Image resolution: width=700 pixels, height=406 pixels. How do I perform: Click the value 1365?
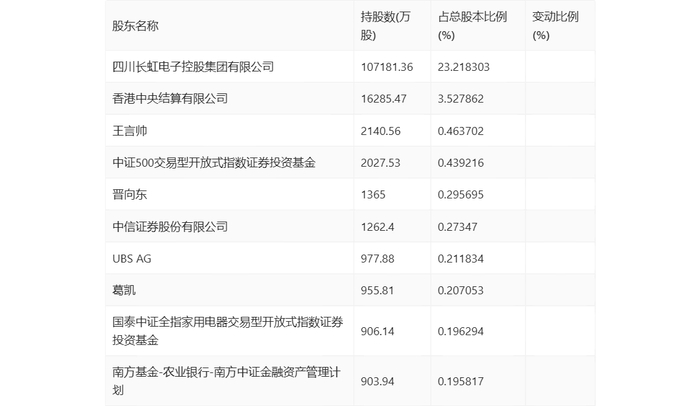click(x=373, y=195)
